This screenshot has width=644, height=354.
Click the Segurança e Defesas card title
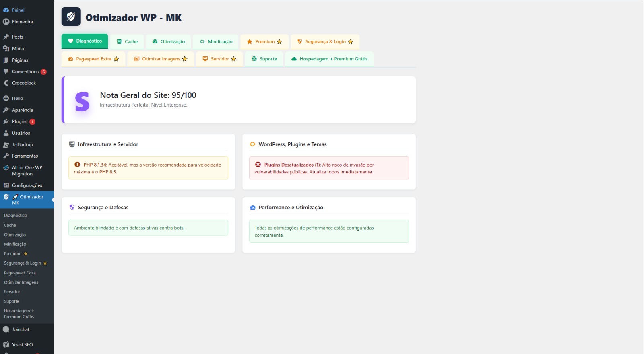point(103,207)
